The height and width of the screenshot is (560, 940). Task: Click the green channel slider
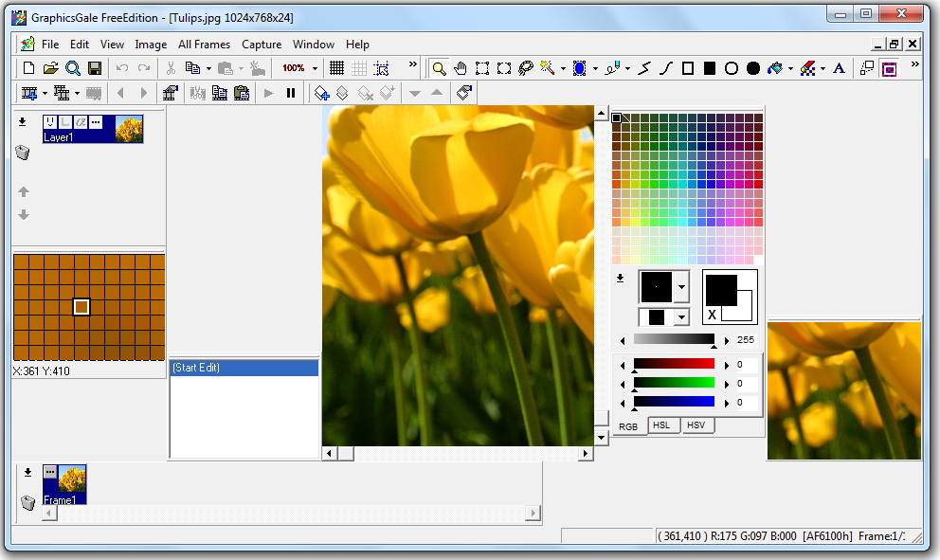coord(674,383)
